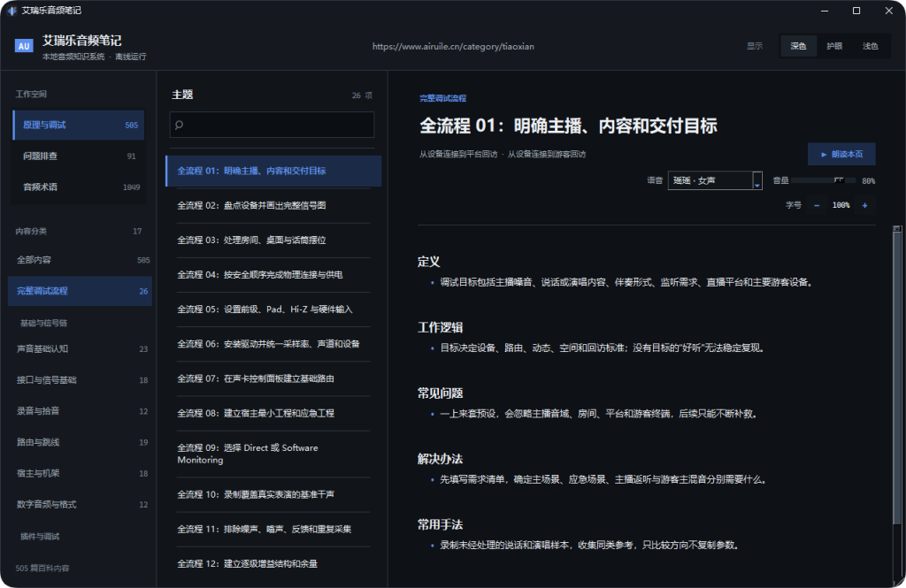906x588 pixels.
Task: Select topic 全流程 03: 处理房间、桌面与话筒摆位
Action: [273, 241]
